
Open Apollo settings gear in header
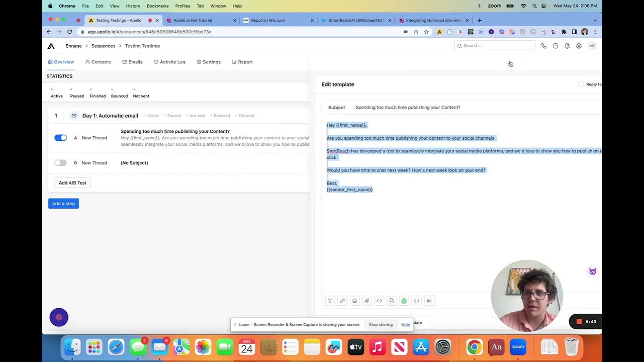point(579,46)
